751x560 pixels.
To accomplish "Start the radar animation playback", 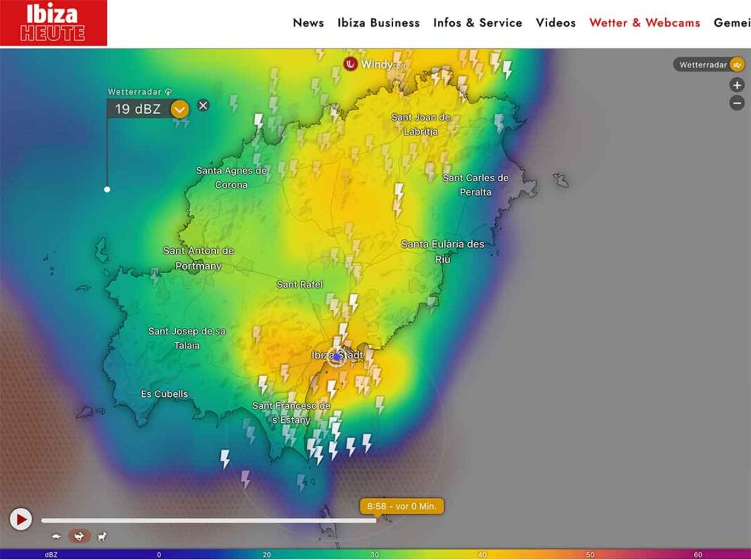I will [x=20, y=519].
